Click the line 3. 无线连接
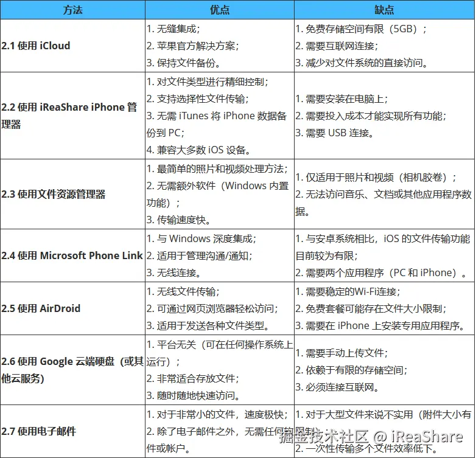476x458 pixels. click(173, 272)
